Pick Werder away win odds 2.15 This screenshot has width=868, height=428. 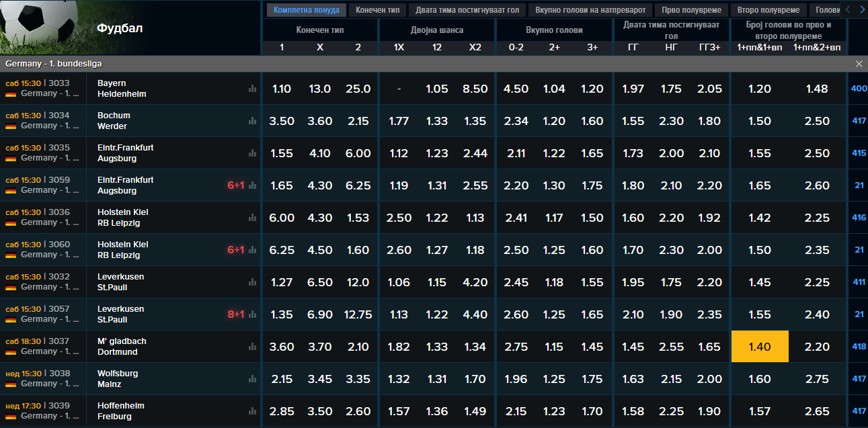coord(358,121)
